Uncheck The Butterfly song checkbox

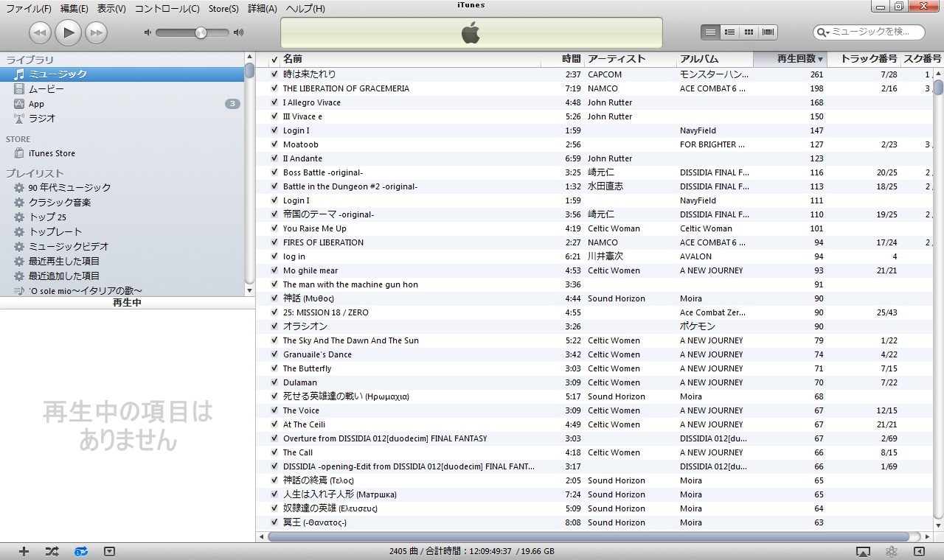(274, 368)
